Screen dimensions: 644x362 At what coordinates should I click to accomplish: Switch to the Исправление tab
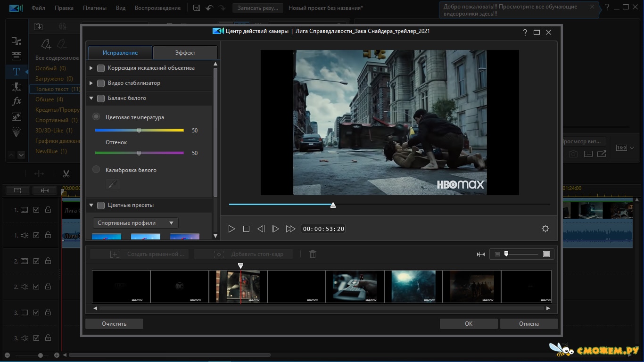tap(120, 52)
